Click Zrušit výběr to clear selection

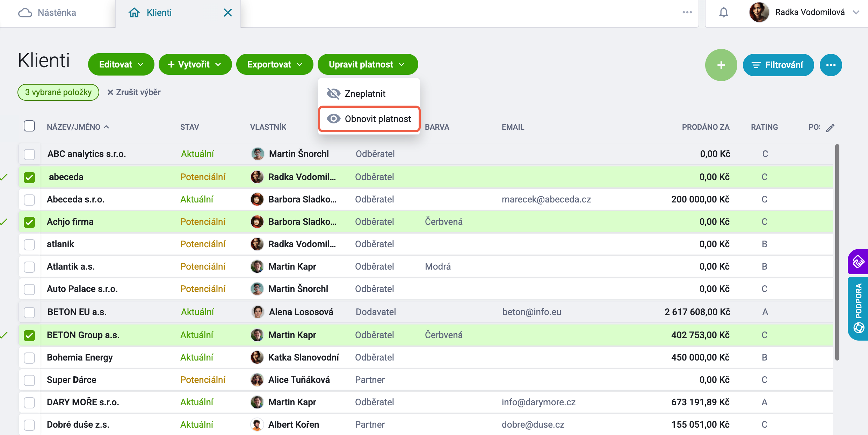(134, 92)
